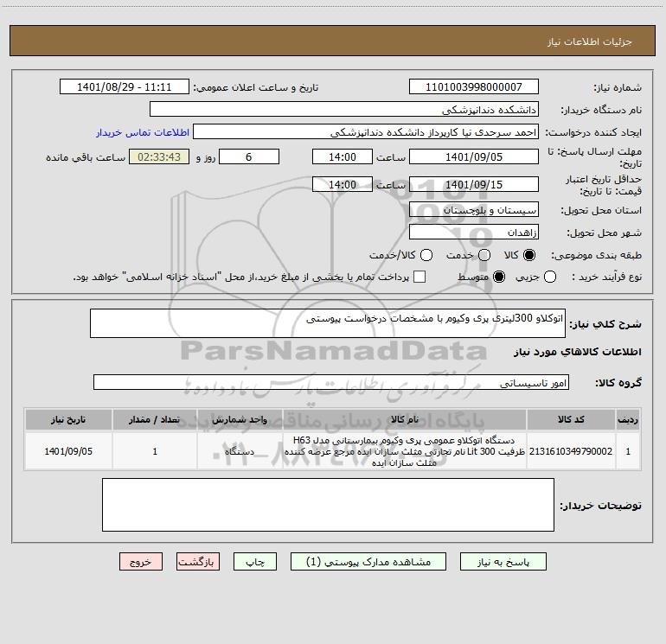Select the کالا radio button
Screen dimensions: 666x644
point(529,255)
